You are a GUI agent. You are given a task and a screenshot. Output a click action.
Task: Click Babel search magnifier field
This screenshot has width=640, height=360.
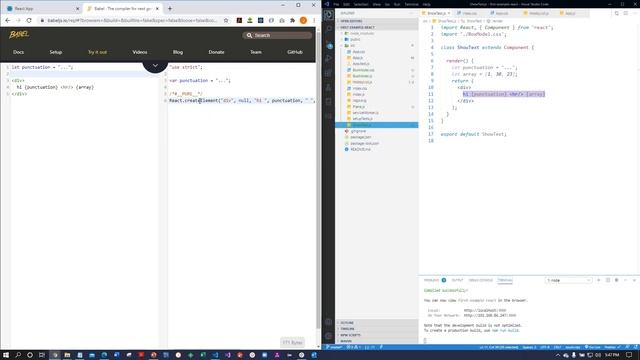(x=277, y=35)
